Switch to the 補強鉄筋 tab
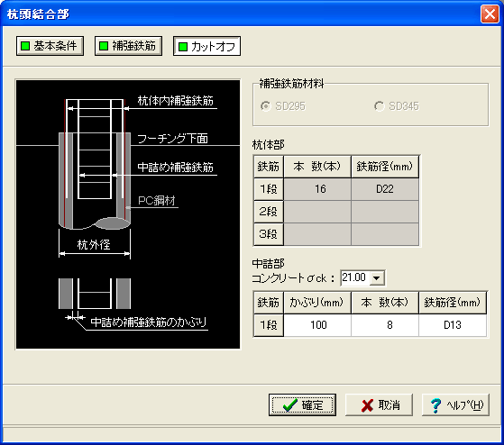This screenshot has height=445, width=504. [128, 46]
